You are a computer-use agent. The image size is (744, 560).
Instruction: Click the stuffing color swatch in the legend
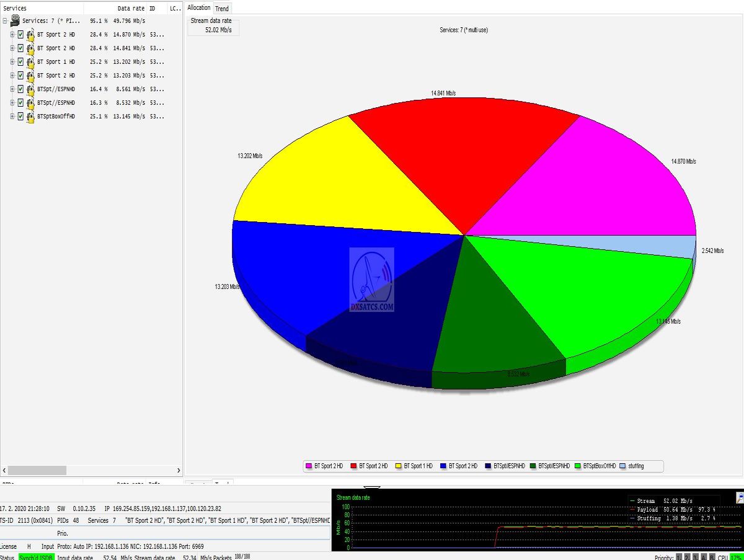(x=622, y=466)
